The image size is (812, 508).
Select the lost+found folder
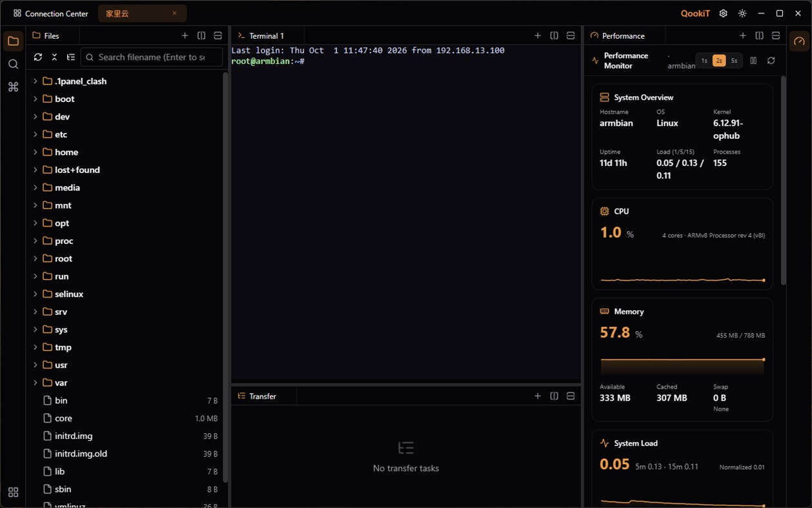(126, 170)
